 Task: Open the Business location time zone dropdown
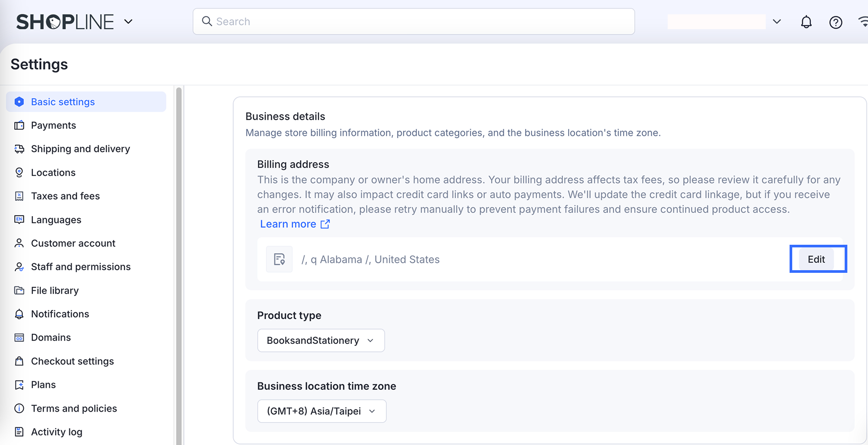pos(321,411)
